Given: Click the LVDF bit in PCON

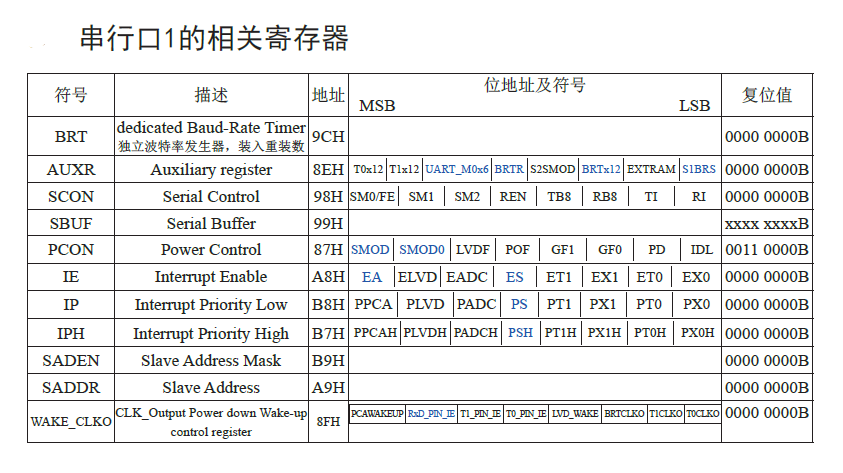Looking at the screenshot, I should 473,250.
